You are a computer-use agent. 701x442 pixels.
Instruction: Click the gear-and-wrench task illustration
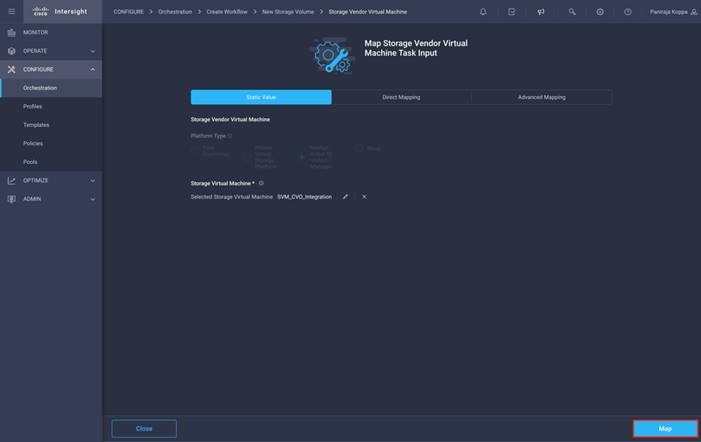(x=331, y=56)
